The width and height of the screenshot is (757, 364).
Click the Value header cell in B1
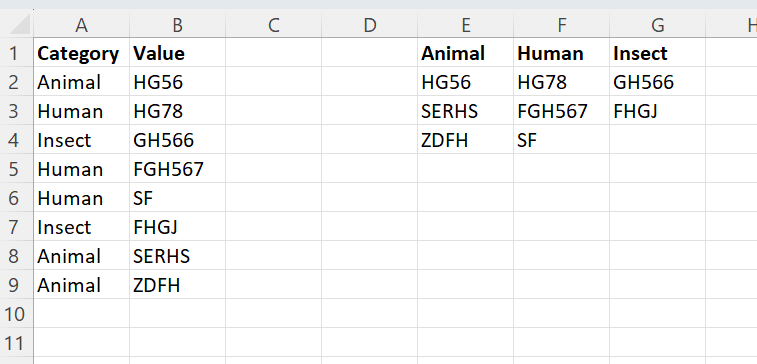(x=177, y=53)
